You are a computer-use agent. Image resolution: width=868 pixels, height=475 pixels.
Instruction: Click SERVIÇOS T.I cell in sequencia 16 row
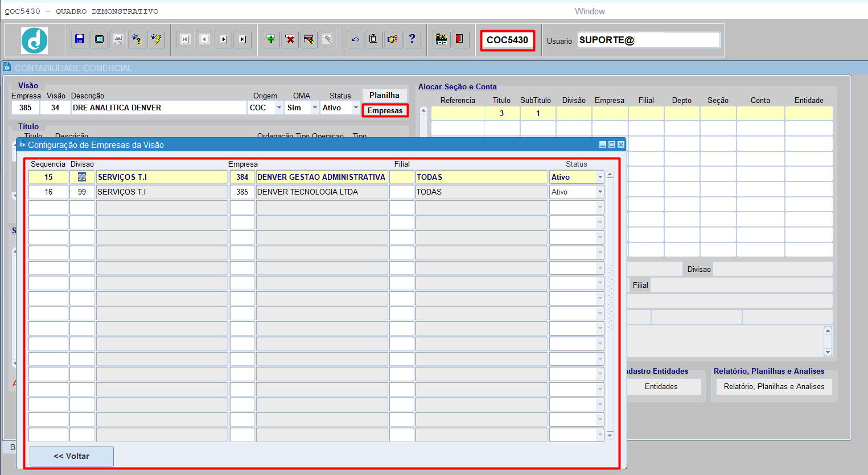[x=162, y=192]
